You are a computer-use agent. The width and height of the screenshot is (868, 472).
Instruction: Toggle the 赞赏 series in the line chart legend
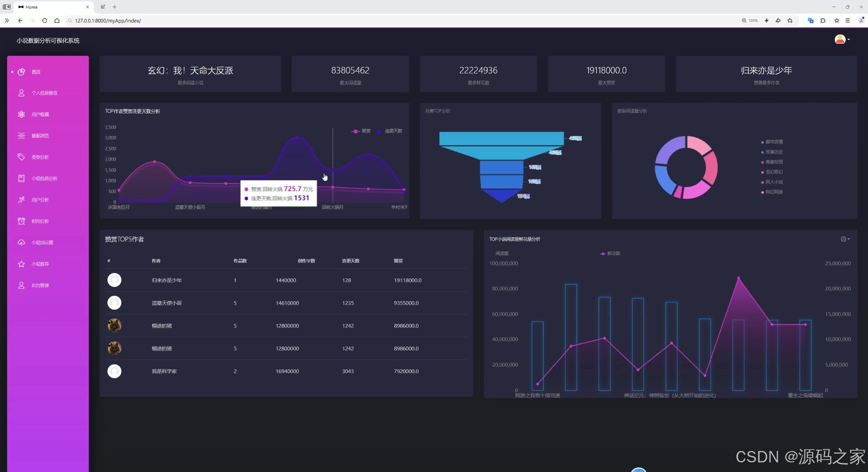click(x=361, y=131)
